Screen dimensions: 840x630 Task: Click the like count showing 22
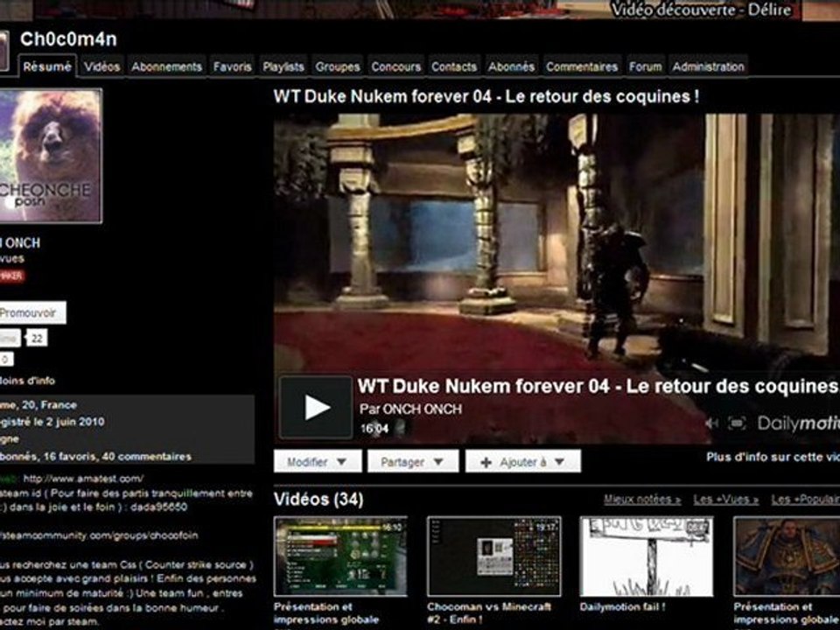click(37, 339)
